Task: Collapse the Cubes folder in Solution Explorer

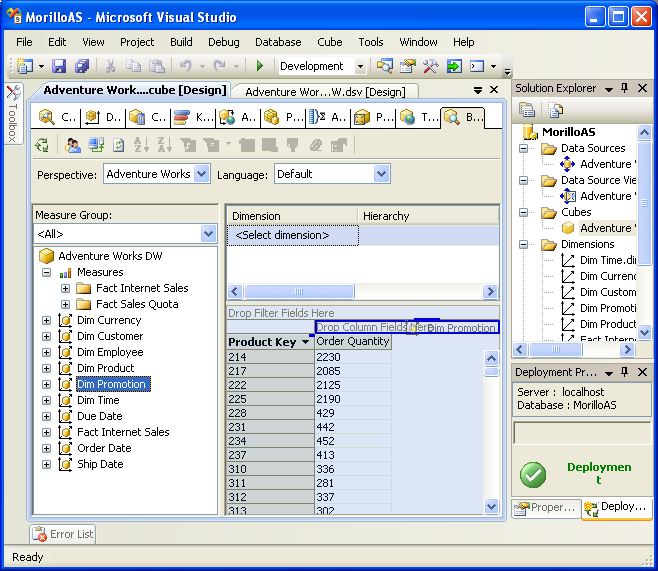Action: coord(523,212)
